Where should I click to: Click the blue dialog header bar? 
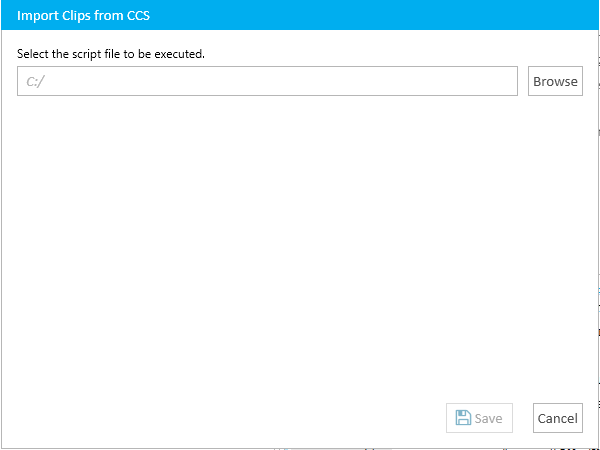(300, 15)
